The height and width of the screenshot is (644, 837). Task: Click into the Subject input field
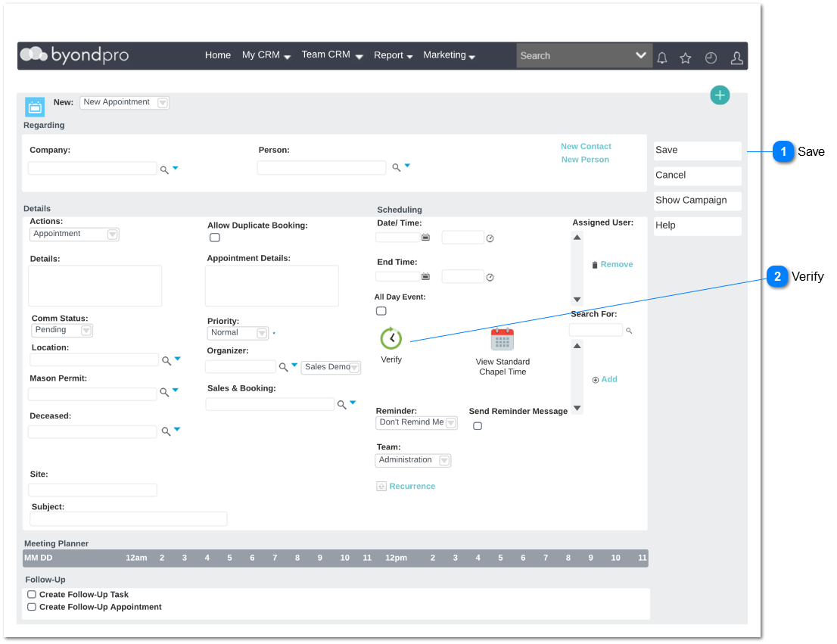click(128, 518)
